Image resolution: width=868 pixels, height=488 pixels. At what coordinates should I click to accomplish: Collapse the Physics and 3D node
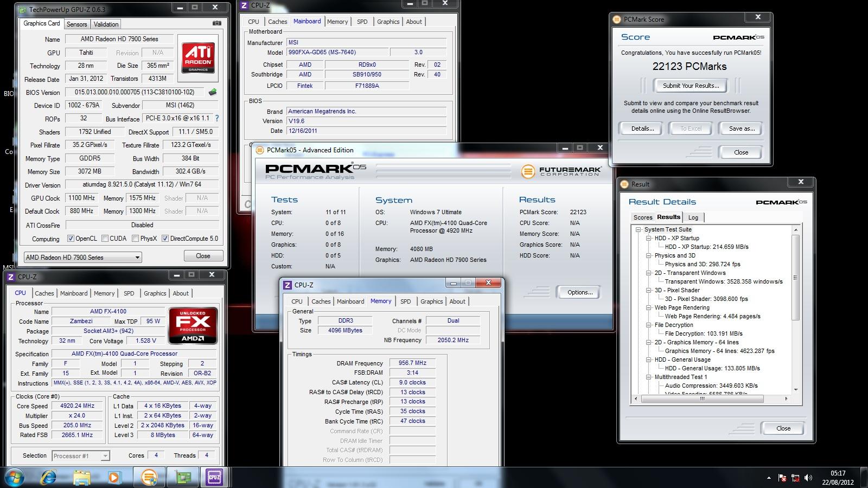(x=648, y=255)
